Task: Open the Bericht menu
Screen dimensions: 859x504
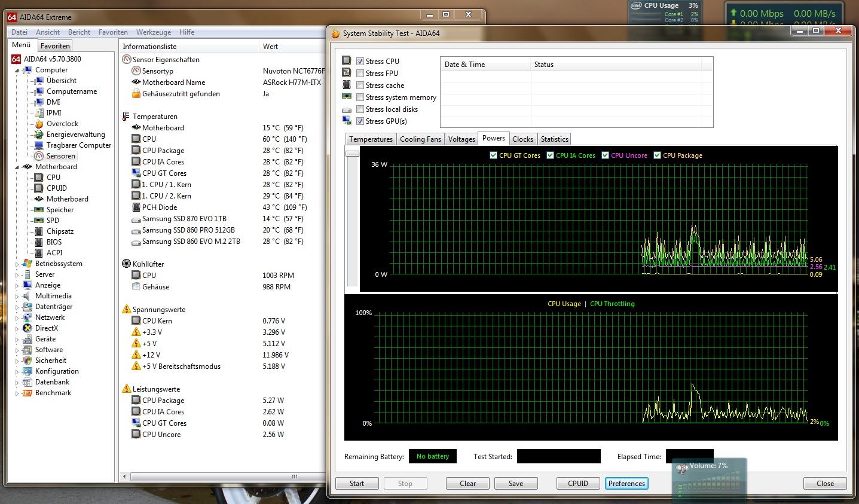Action: 79,32
